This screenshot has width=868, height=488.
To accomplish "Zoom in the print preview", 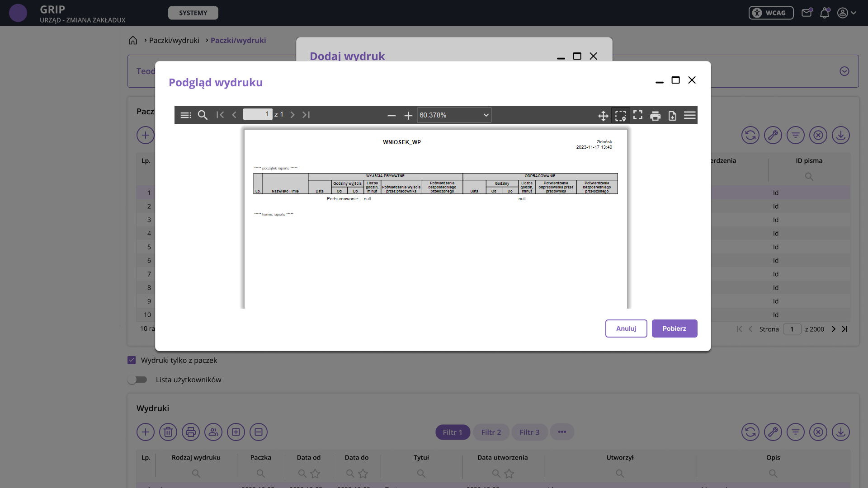I will (x=408, y=116).
